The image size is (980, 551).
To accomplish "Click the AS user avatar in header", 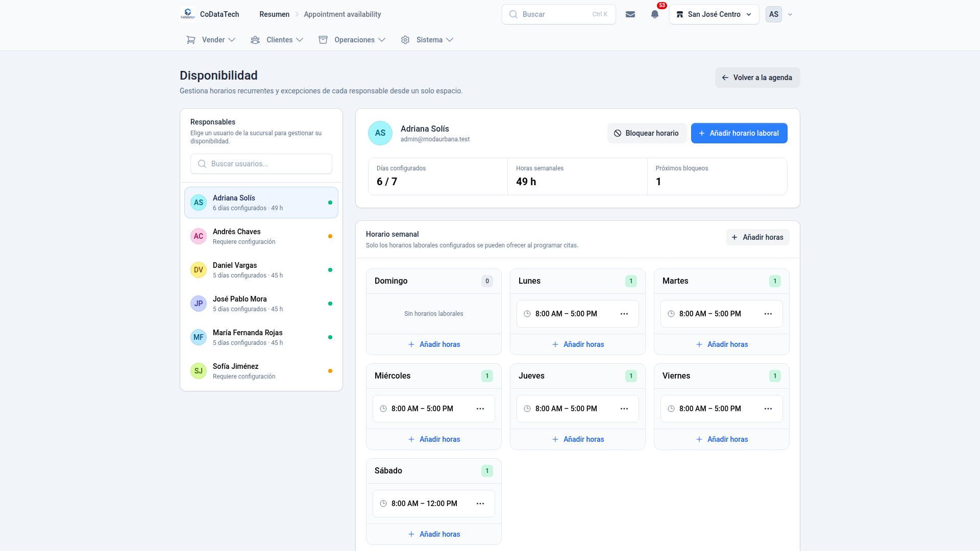I will 774,14.
